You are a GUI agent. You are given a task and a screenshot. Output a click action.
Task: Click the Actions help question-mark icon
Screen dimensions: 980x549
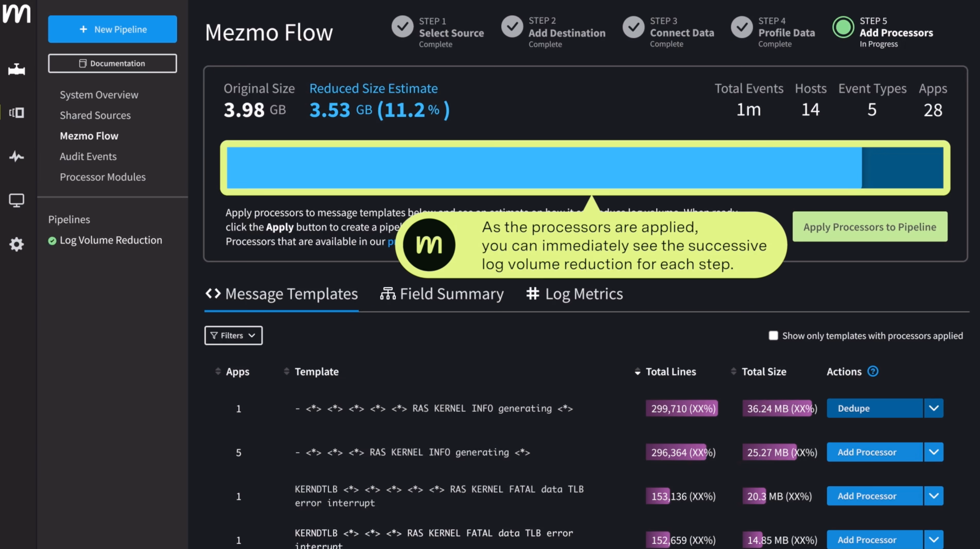(x=873, y=371)
